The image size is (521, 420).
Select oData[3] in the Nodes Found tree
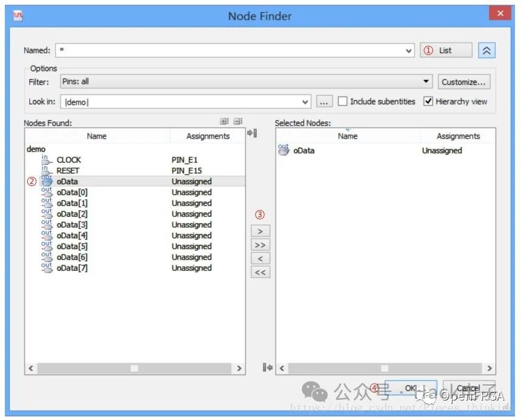click(x=72, y=225)
